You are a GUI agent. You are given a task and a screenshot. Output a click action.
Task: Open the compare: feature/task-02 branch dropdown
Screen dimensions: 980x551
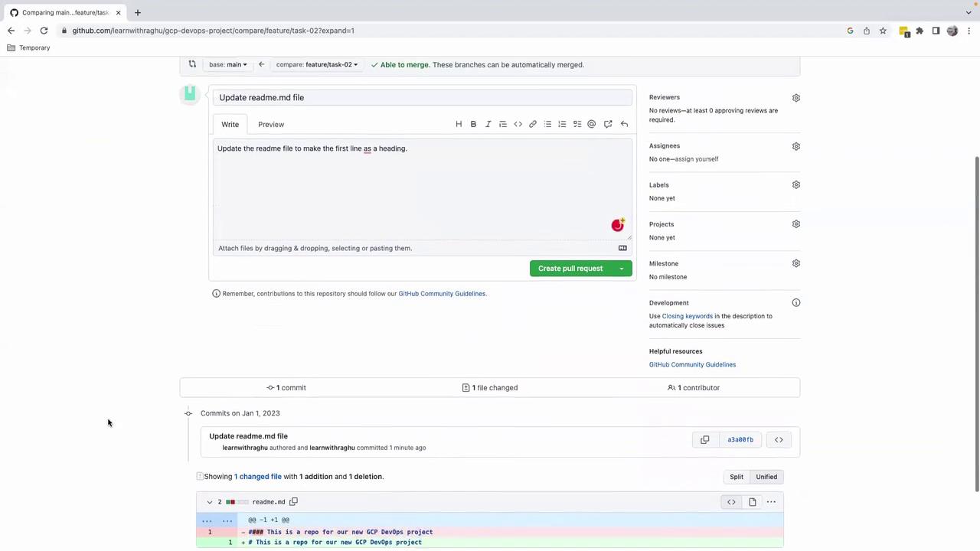(317, 64)
